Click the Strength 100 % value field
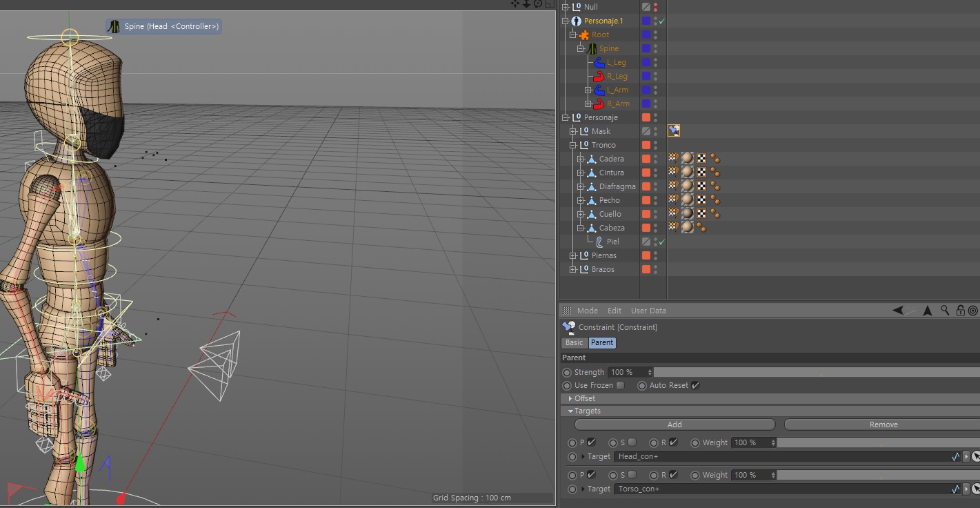980x508 pixels. tap(627, 372)
